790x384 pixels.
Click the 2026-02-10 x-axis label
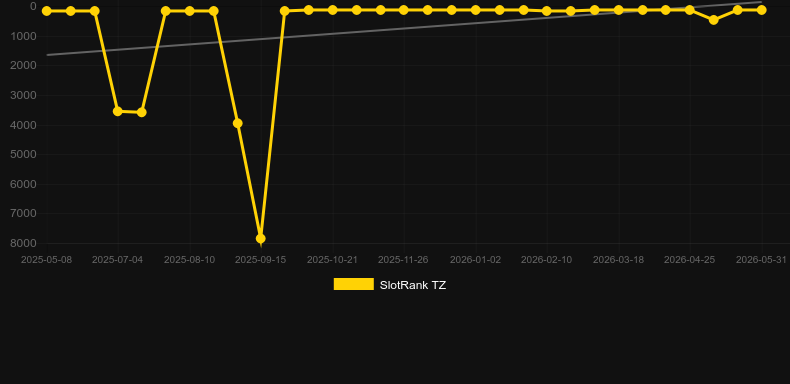coord(547,260)
